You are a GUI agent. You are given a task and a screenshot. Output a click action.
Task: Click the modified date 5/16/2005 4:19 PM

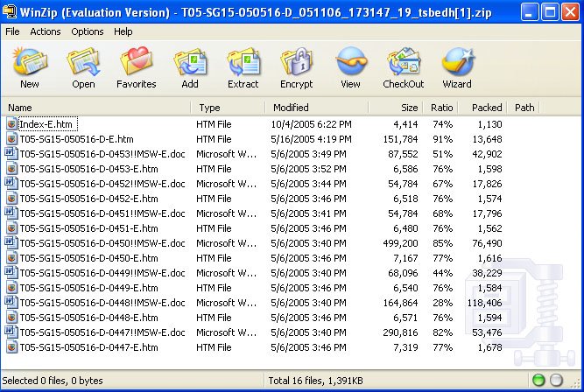pos(311,139)
